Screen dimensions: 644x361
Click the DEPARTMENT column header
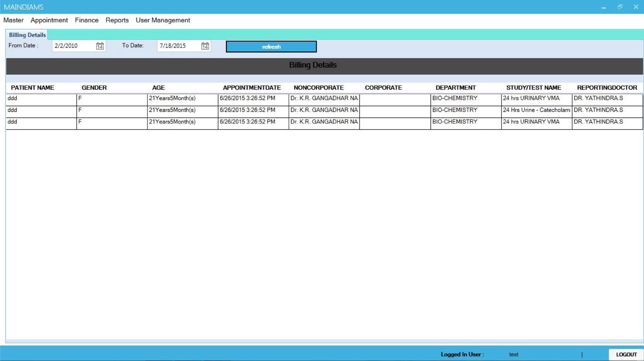(x=455, y=88)
